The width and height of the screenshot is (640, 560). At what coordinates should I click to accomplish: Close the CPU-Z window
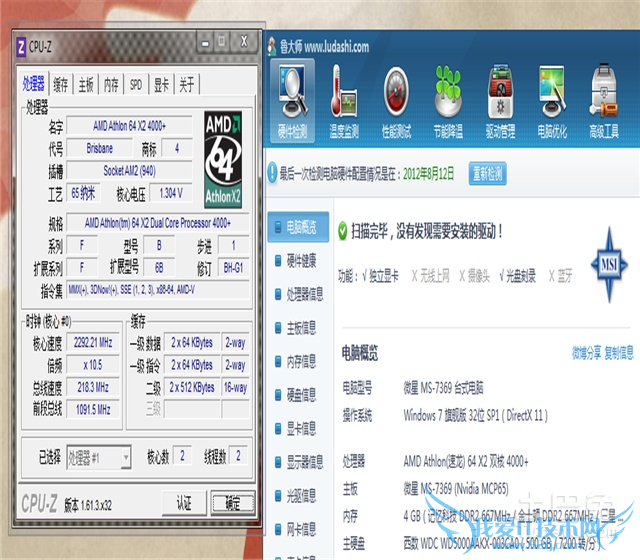[244, 42]
